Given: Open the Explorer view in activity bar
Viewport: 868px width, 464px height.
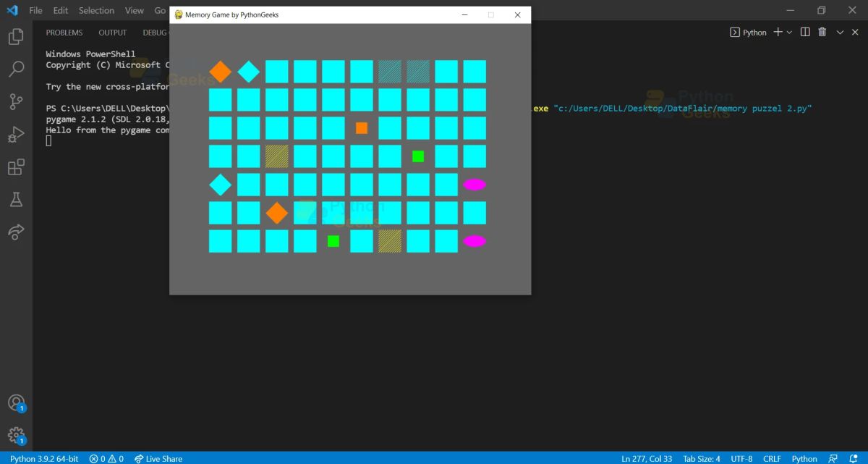Looking at the screenshot, I should pyautogui.click(x=16, y=36).
